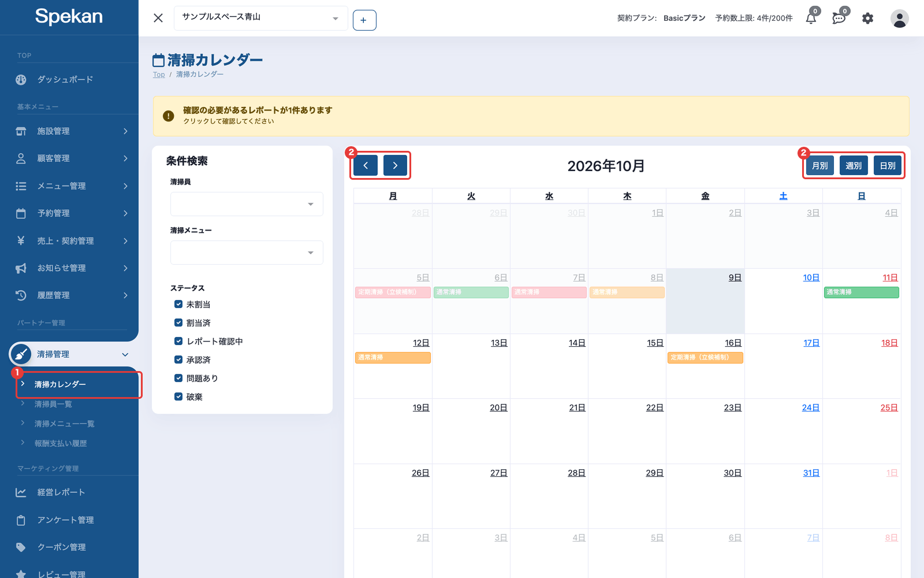Close the sidebar with the X icon

coord(158,18)
